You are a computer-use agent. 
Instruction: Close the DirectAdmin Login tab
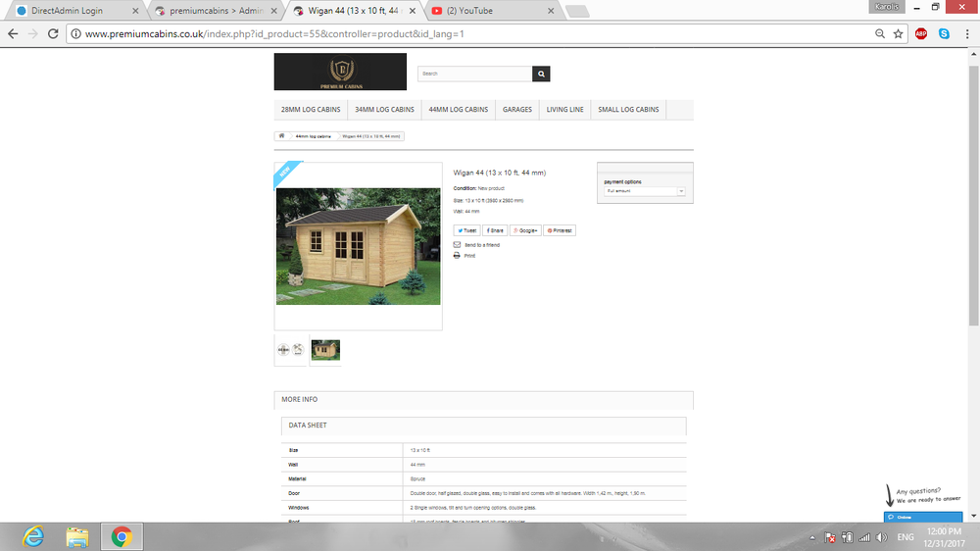(135, 11)
